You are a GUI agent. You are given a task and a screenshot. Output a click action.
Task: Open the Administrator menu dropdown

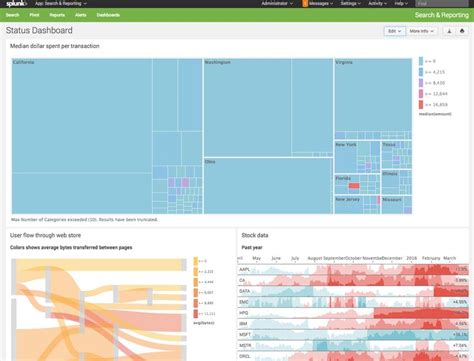point(277,4)
